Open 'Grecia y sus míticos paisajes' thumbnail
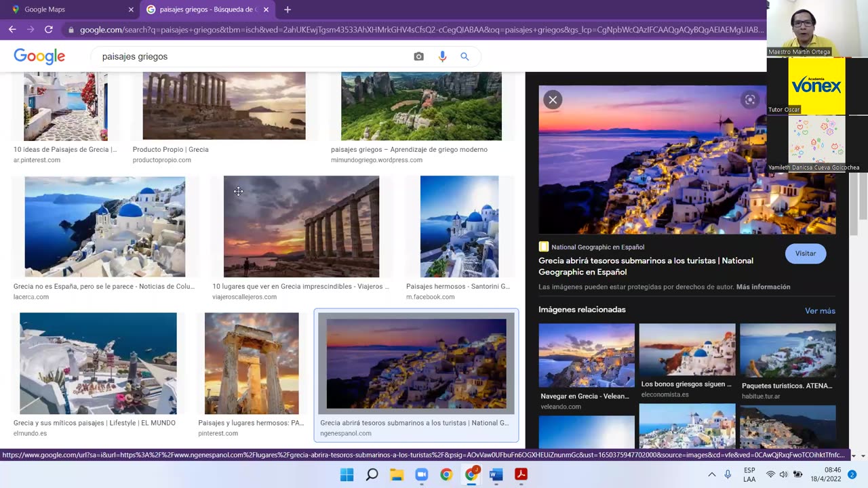This screenshot has height=488, width=868. [x=98, y=363]
